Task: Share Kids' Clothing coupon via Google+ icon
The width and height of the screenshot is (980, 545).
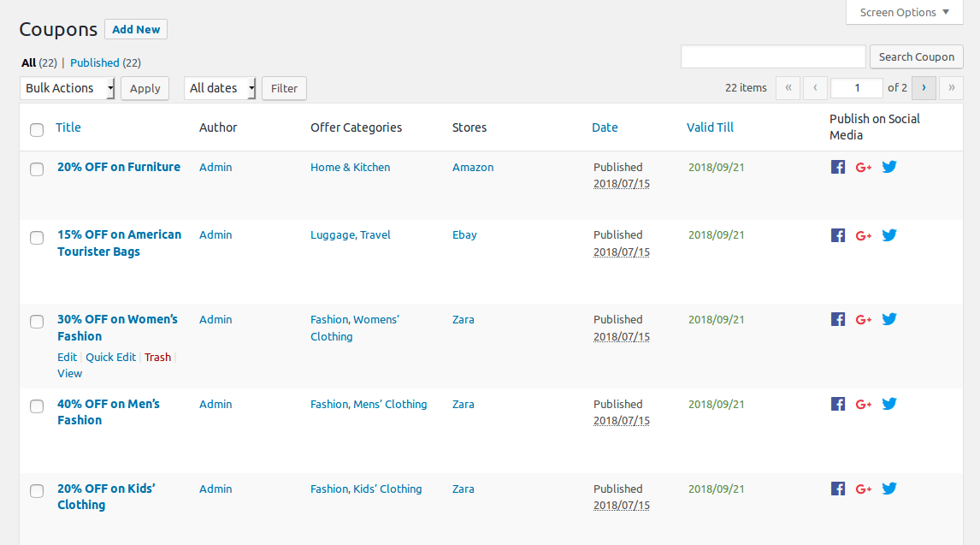Action: (864, 489)
